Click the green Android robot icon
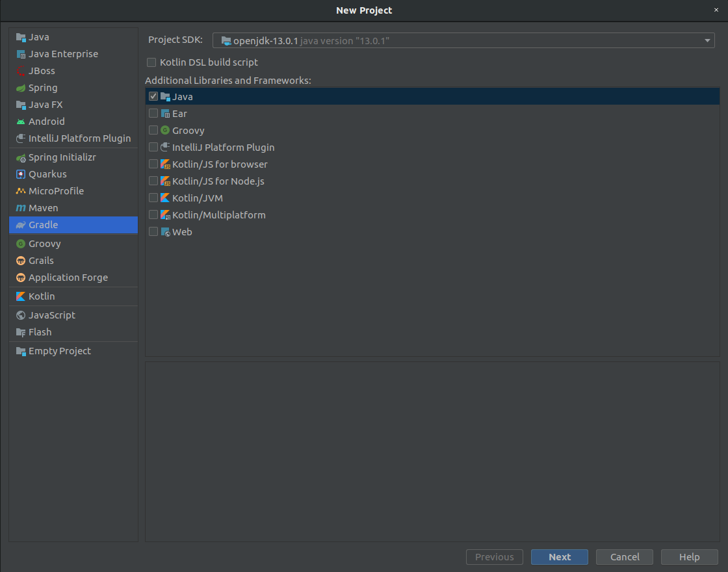728x572 pixels. [x=21, y=122]
